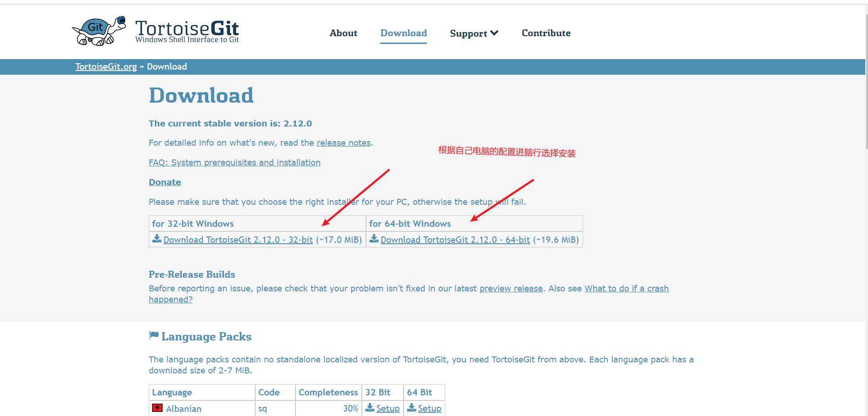This screenshot has width=868, height=416.
Task: Open the release notes link
Action: point(344,143)
